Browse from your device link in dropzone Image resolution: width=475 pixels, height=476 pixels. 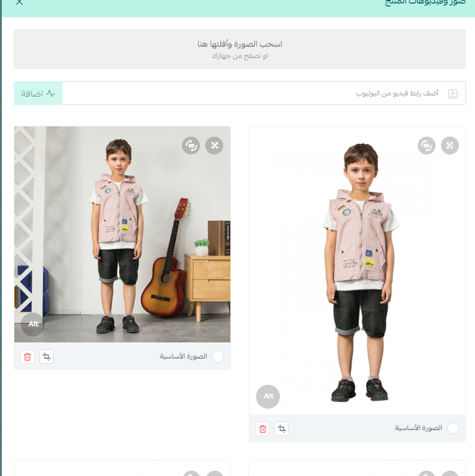click(240, 56)
